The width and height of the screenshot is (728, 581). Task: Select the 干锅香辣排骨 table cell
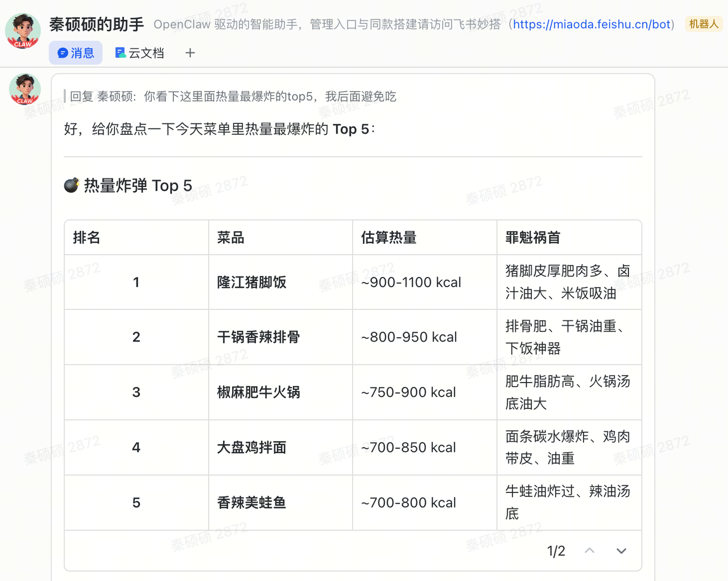(x=259, y=337)
